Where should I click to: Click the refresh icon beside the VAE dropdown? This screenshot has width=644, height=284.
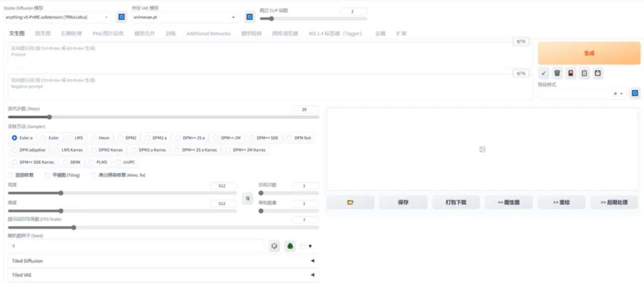[250, 17]
